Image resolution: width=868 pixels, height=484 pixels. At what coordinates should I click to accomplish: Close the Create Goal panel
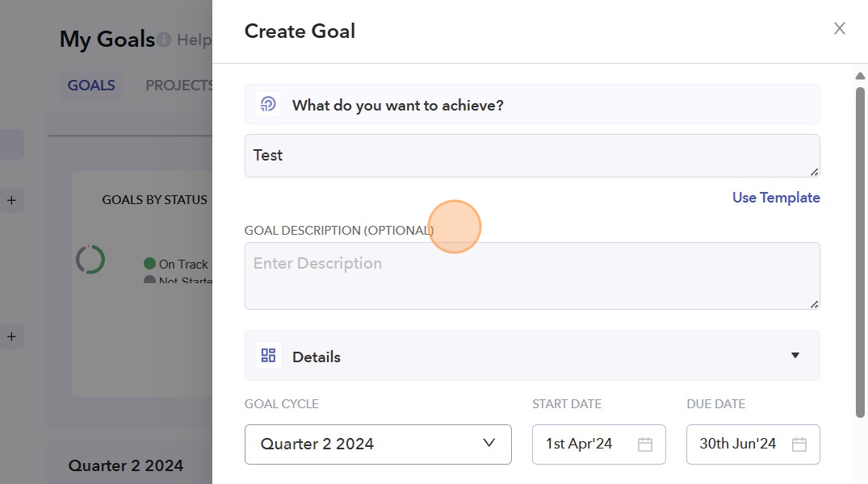pos(840,29)
